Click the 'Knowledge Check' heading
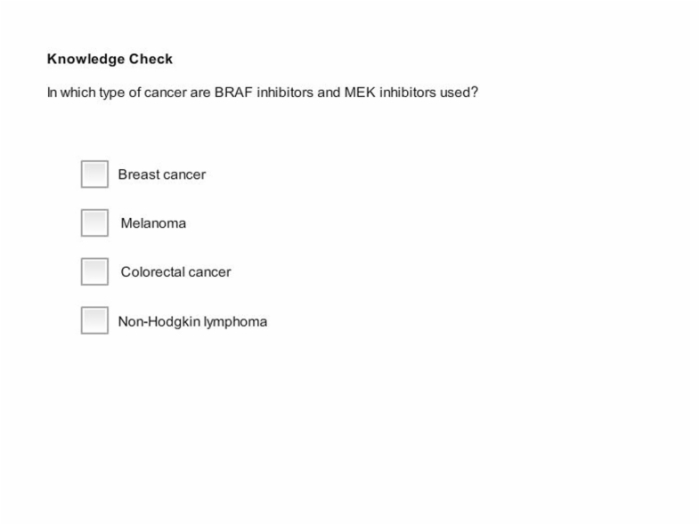Screen dimensions: 700x525 pos(110,59)
